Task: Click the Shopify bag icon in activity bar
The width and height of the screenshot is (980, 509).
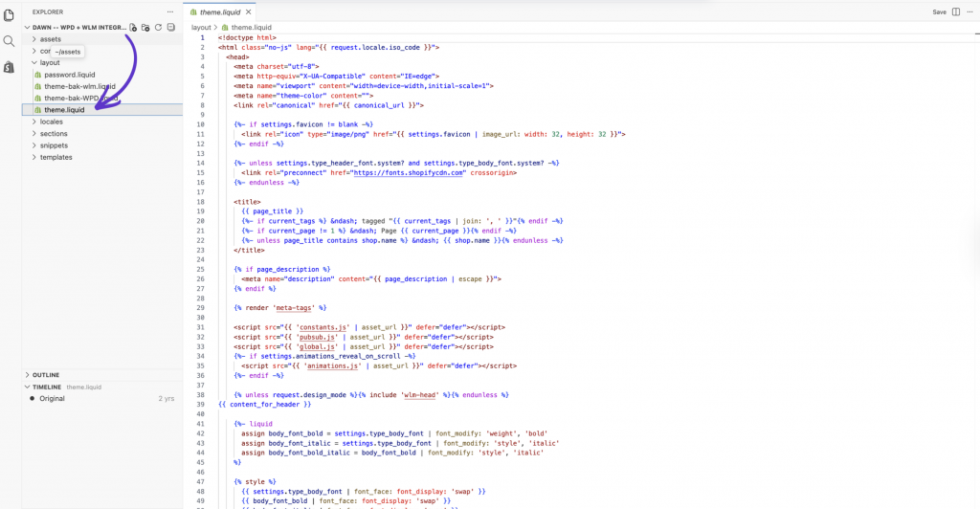Action: coord(9,67)
